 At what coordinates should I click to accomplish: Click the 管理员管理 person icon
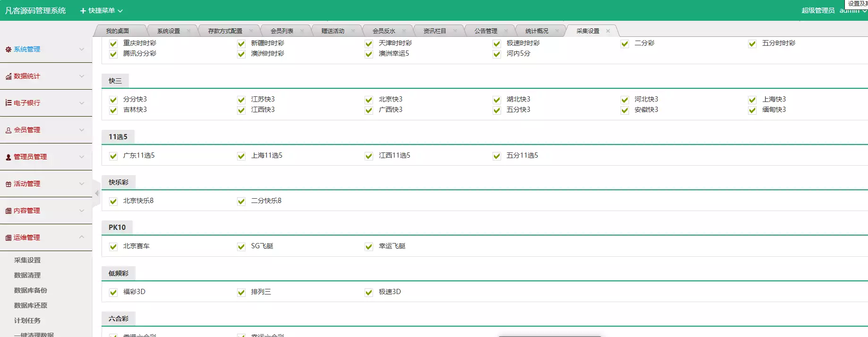click(9, 157)
